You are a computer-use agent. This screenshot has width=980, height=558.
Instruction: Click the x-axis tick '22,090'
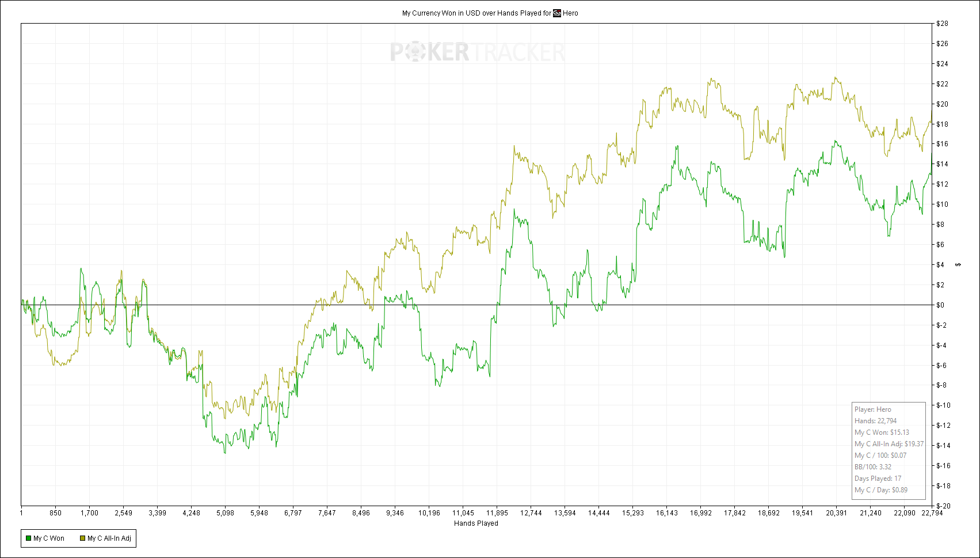coord(904,513)
